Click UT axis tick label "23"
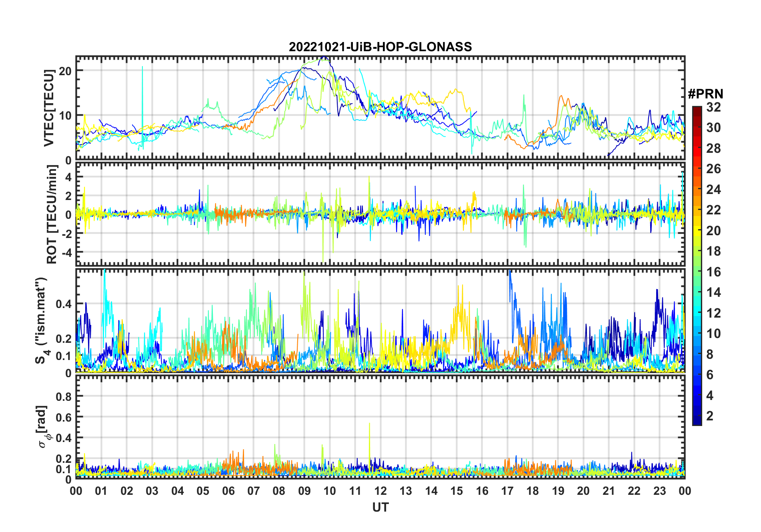 point(660,491)
